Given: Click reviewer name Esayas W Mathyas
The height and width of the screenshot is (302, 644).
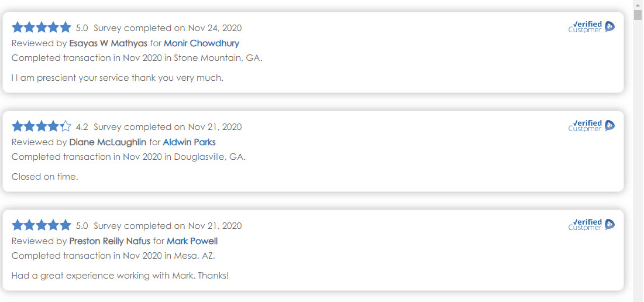Looking at the screenshot, I should [x=108, y=43].
